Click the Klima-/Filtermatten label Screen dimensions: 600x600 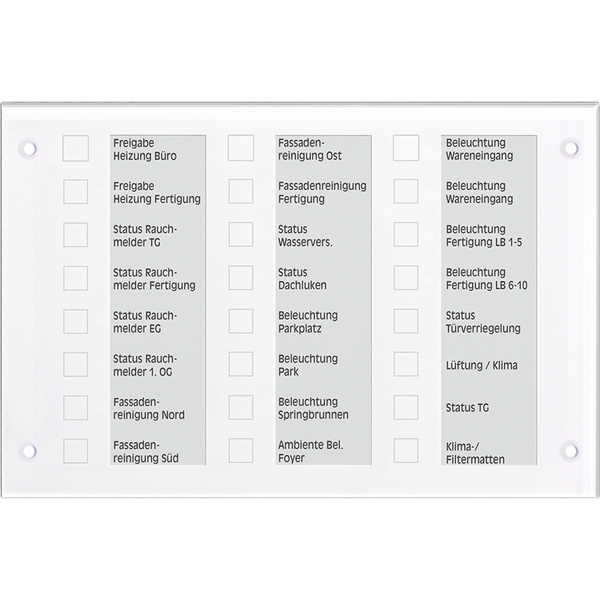click(x=475, y=452)
